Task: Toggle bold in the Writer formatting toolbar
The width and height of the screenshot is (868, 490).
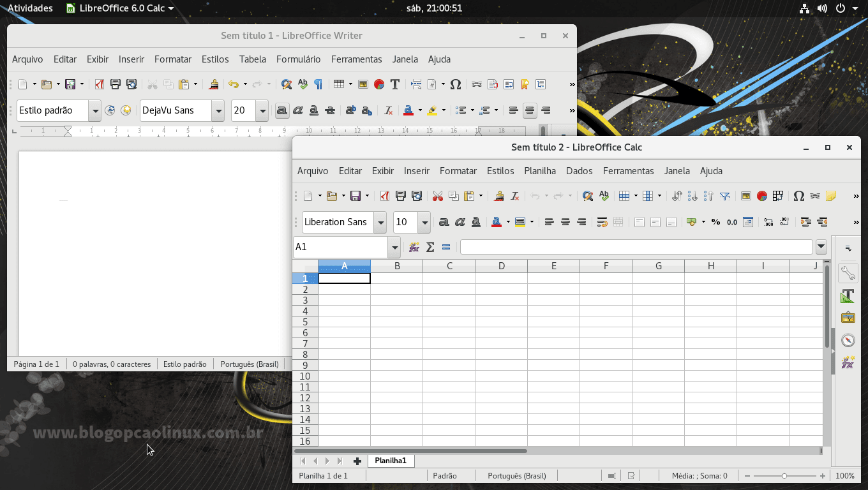Action: [281, 110]
